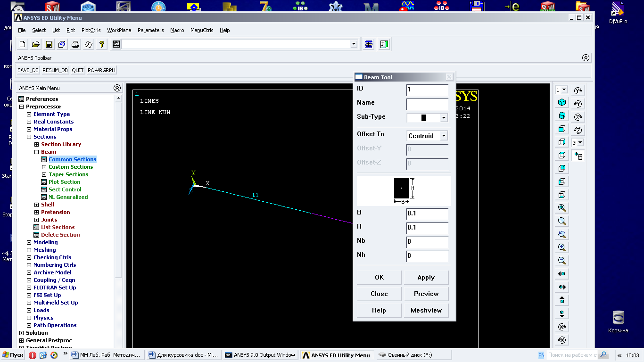Viewport: 644px width, 362px height.
Task: Pan the model down icon
Action: click(x=562, y=313)
